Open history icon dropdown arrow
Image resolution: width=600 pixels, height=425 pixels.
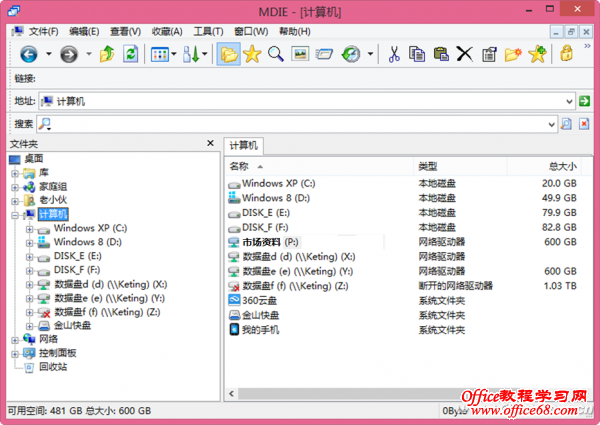pos(370,54)
